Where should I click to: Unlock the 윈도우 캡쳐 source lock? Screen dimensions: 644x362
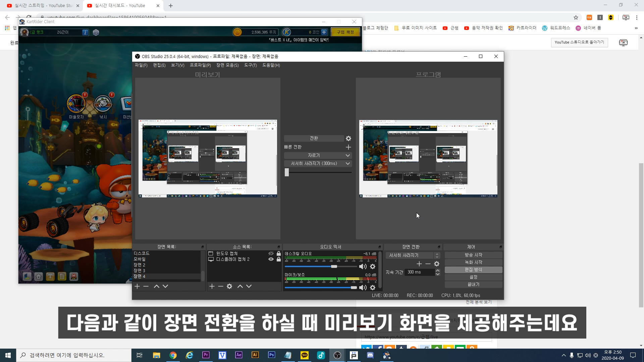click(x=279, y=253)
